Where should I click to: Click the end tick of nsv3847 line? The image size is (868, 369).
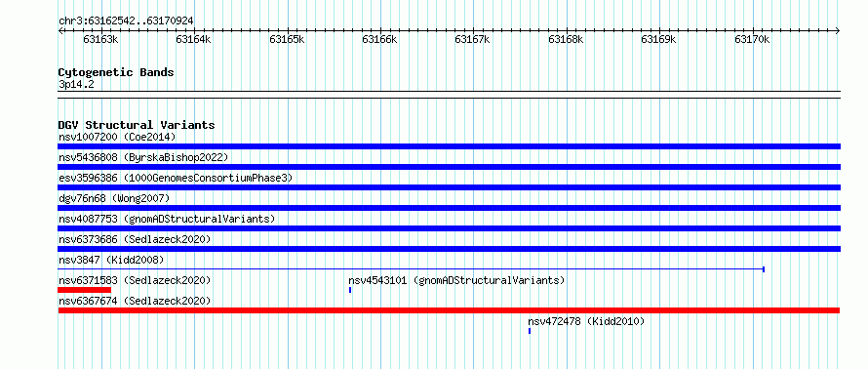764,269
